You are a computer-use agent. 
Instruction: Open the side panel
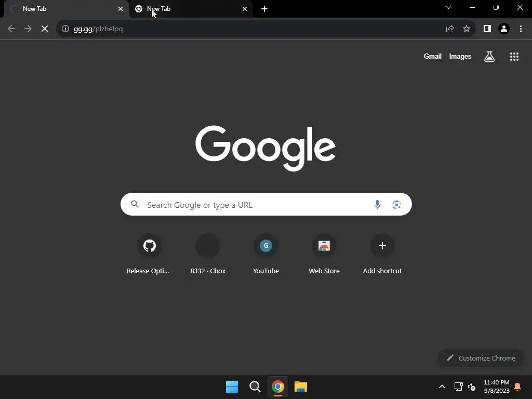[487, 29]
